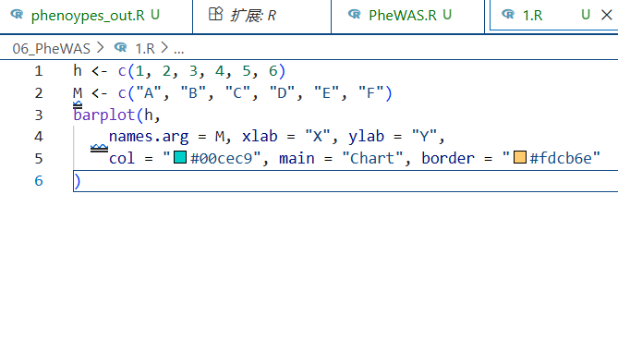Switch to the phenoypes_out.R tab
The height and width of the screenshot is (364, 618).
tap(96, 16)
